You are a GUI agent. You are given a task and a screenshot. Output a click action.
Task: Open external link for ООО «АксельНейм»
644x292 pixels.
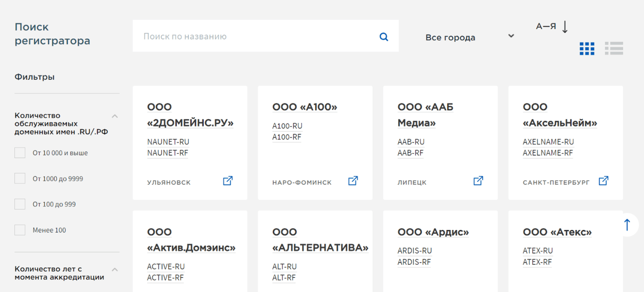coord(604,181)
